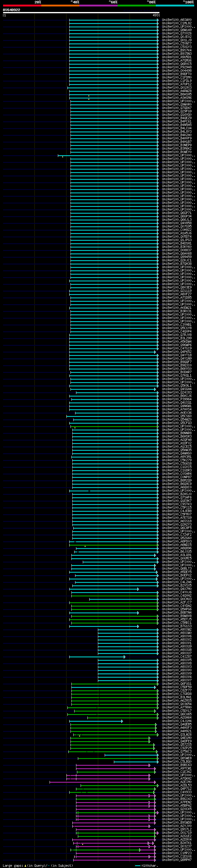
Task: Click the red 20% identity legend segment
Action: pyautogui.click(x=22, y=6)
